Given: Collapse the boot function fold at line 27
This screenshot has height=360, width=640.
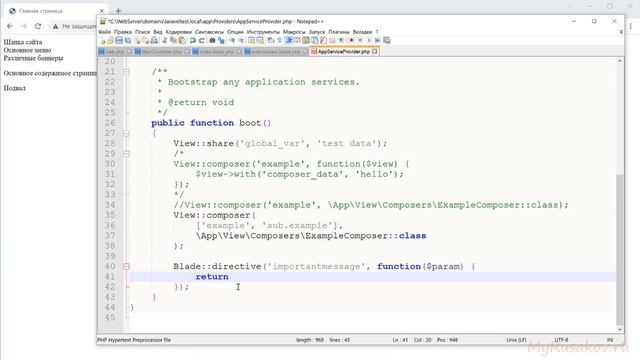Looking at the screenshot, I should [x=126, y=133].
